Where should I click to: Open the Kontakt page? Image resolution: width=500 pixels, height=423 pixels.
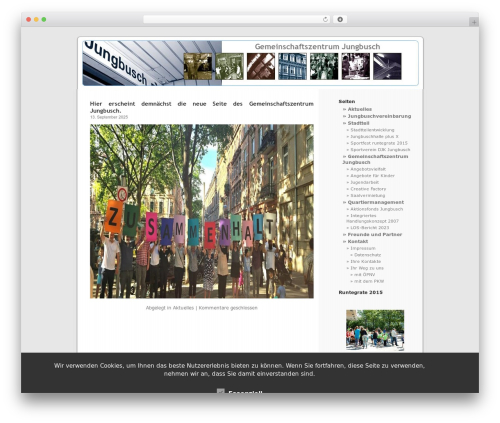point(358,242)
